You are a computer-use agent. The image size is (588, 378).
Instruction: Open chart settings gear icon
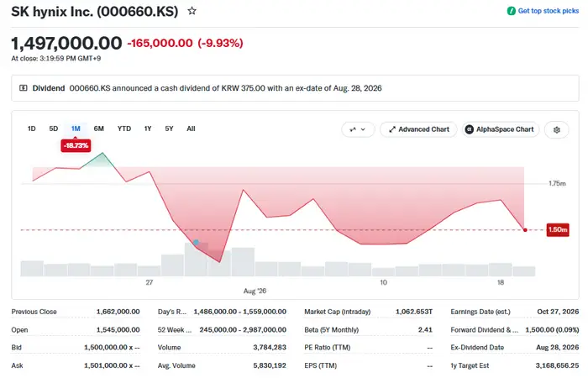(556, 129)
